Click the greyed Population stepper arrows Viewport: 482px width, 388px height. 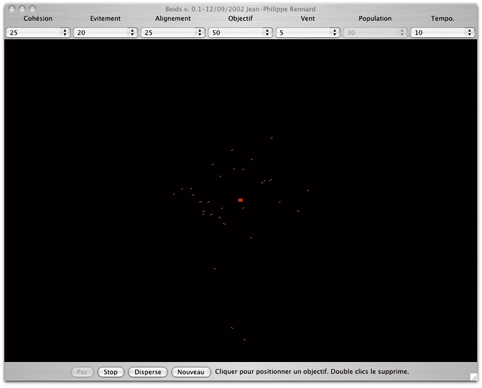click(402, 32)
